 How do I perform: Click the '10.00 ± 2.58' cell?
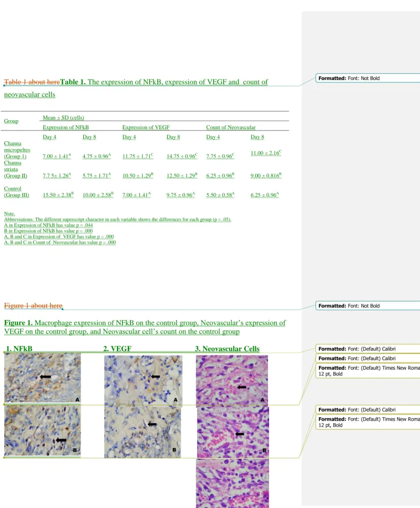click(98, 195)
